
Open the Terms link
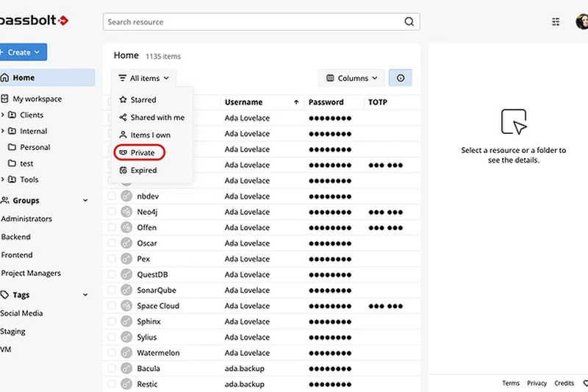[x=511, y=383]
